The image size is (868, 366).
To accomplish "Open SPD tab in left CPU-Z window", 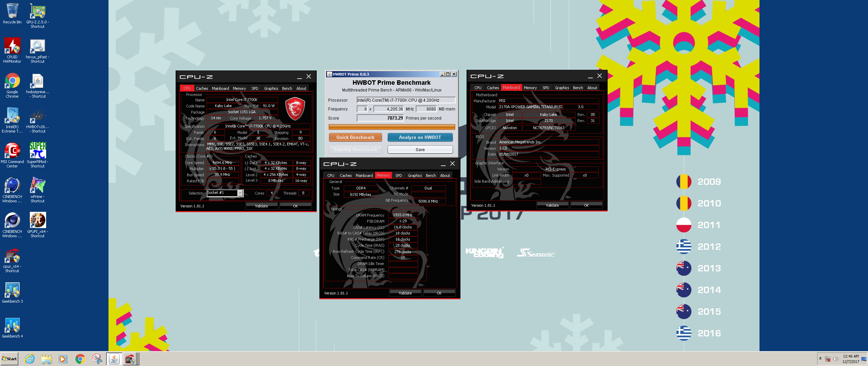I will click(255, 88).
